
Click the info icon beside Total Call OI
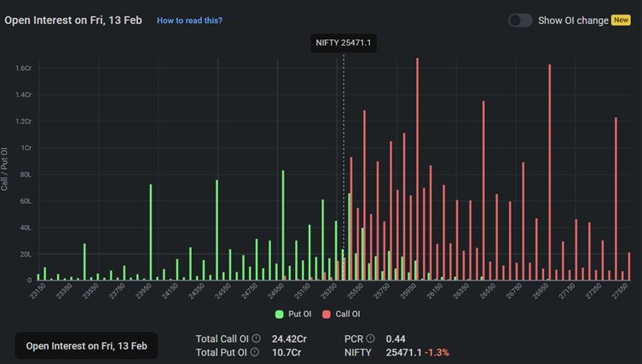pos(256,338)
